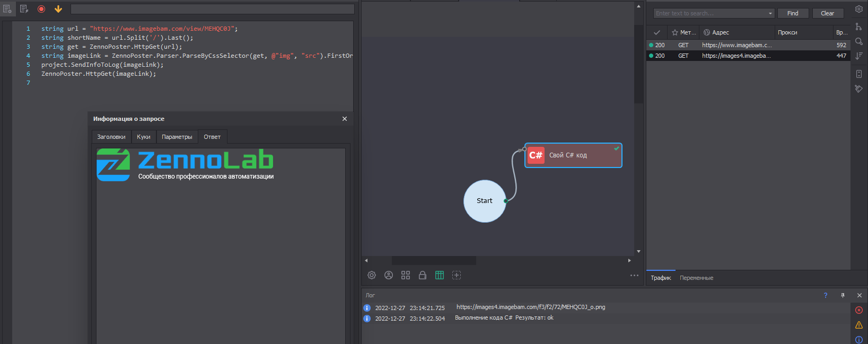Click the canvas vertical scrollbar up arrow

(638, 6)
